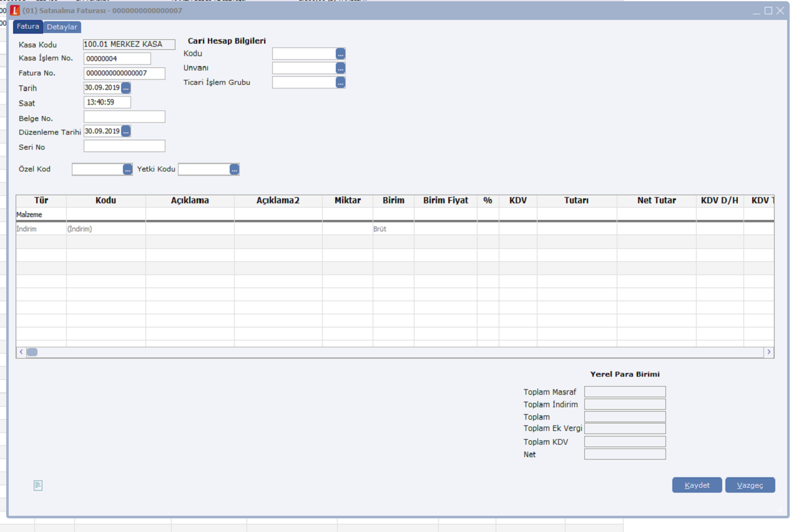Click the Fatura No. input field

coord(124,74)
